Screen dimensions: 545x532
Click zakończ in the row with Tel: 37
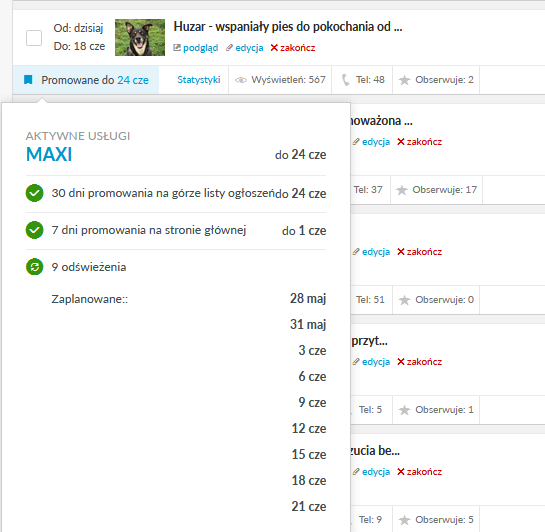click(x=424, y=142)
